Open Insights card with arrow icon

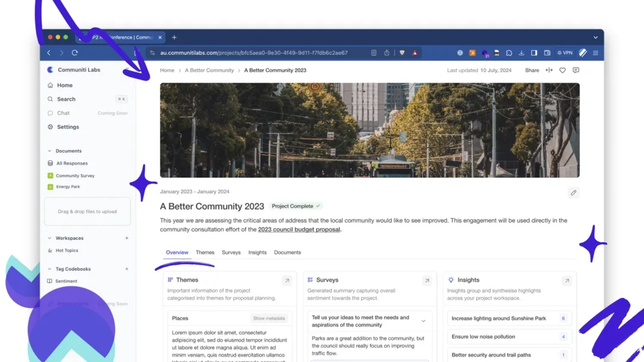(567, 281)
